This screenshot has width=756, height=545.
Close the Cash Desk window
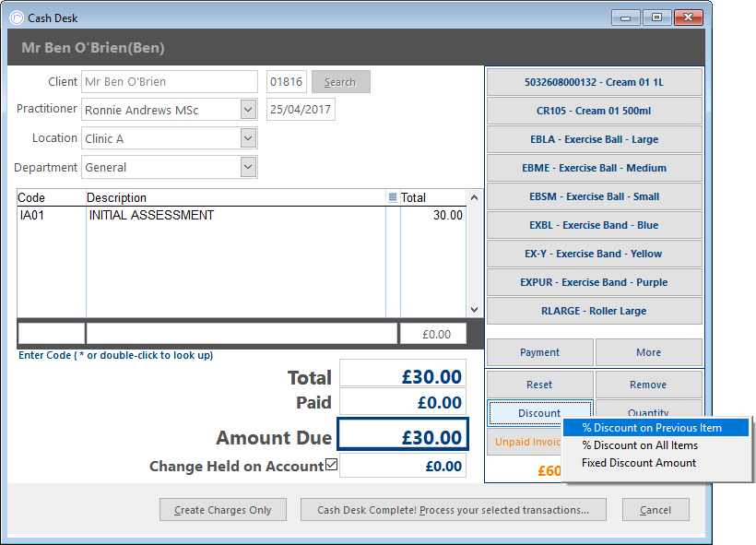pos(689,18)
